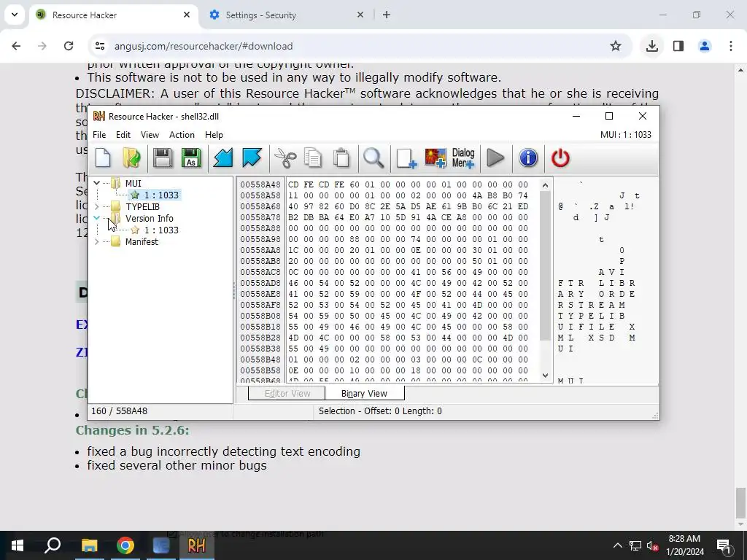
Task: Click the hex view vertical scrollbar thumb
Action: coord(546,265)
